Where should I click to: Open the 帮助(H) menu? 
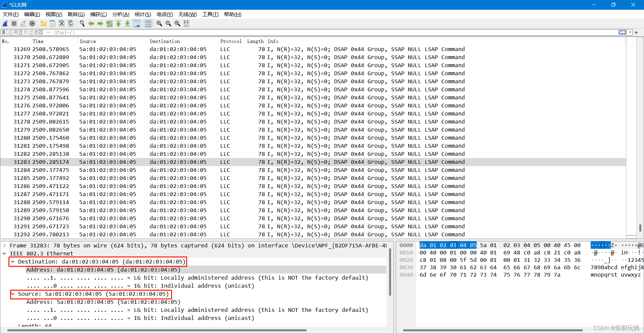(233, 14)
